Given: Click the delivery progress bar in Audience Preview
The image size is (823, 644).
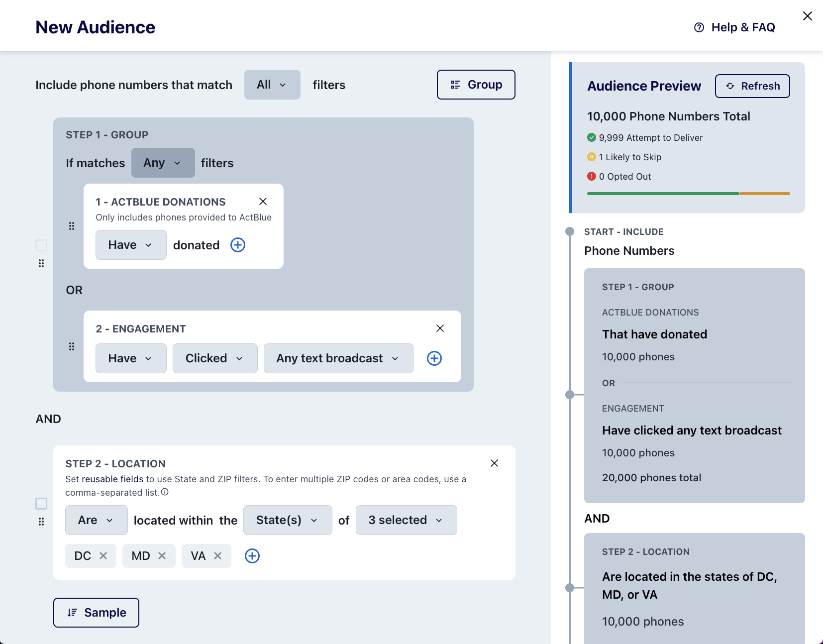Looking at the screenshot, I should click(x=688, y=194).
